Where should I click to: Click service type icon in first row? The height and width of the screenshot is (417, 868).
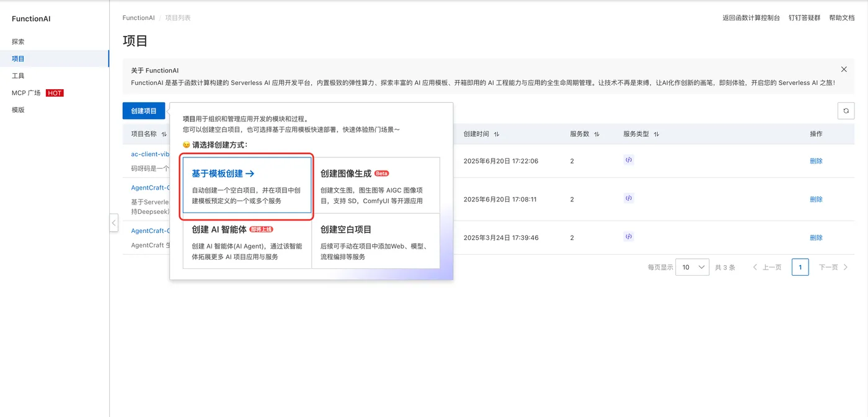tap(629, 160)
